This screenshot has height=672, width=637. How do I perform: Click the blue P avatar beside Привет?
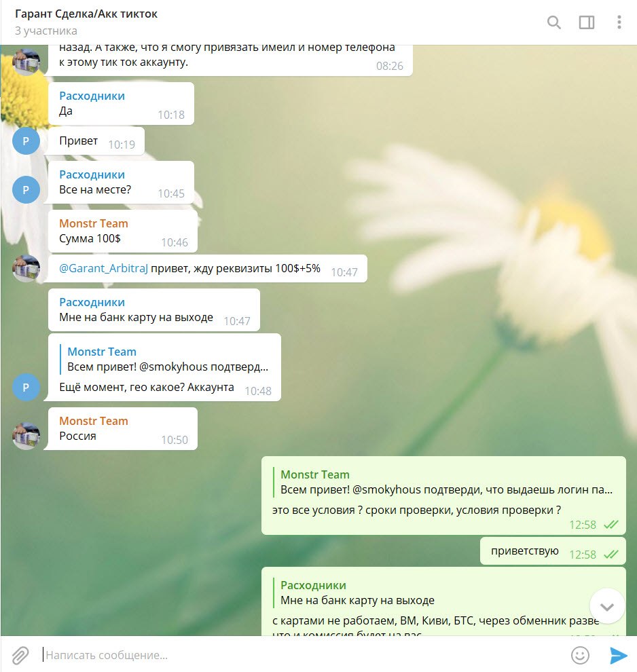(26, 141)
